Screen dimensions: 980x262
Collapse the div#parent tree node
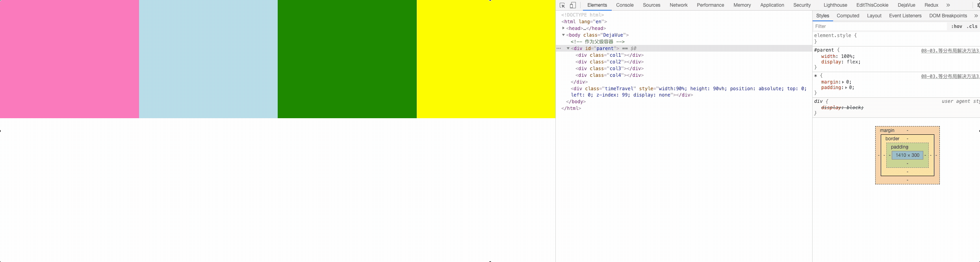tap(568, 48)
